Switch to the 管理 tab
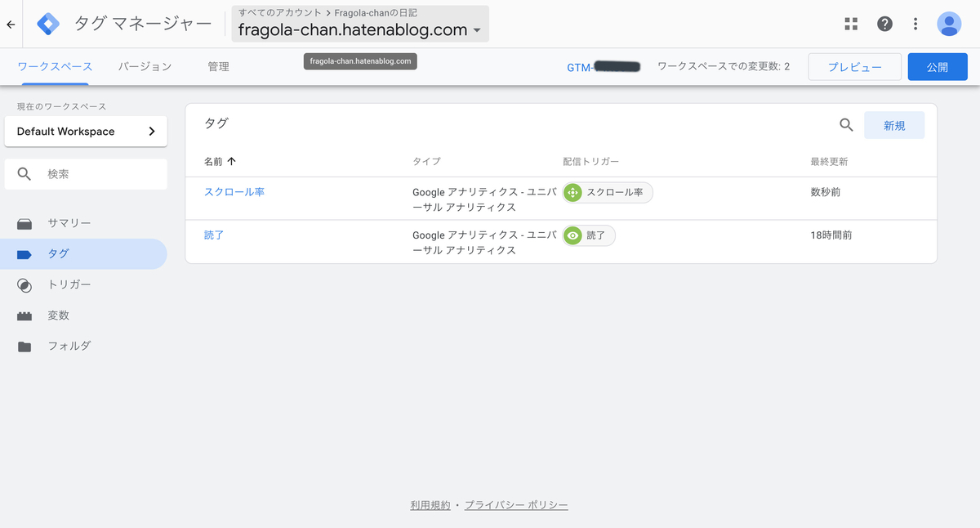Viewport: 980px width, 528px height. click(218, 66)
